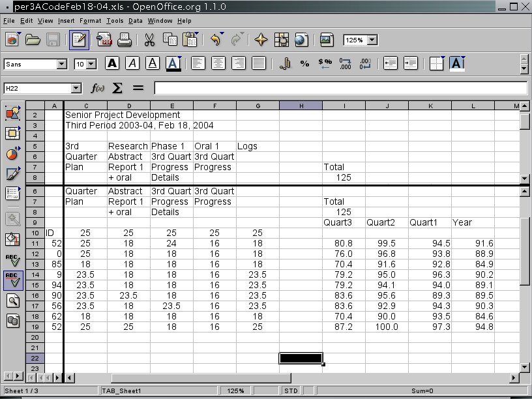
Task: Open the Sans font name dropdown
Action: (x=61, y=64)
